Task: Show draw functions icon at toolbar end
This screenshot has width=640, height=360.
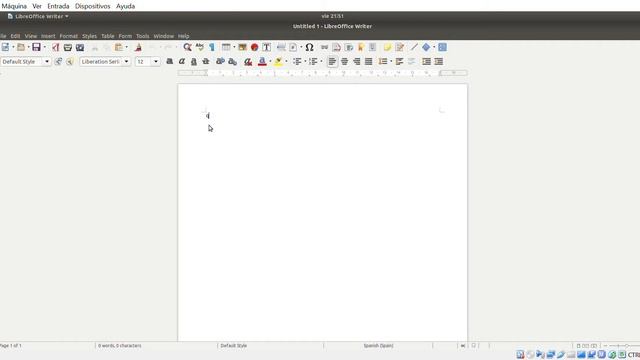Action: [x=442, y=47]
